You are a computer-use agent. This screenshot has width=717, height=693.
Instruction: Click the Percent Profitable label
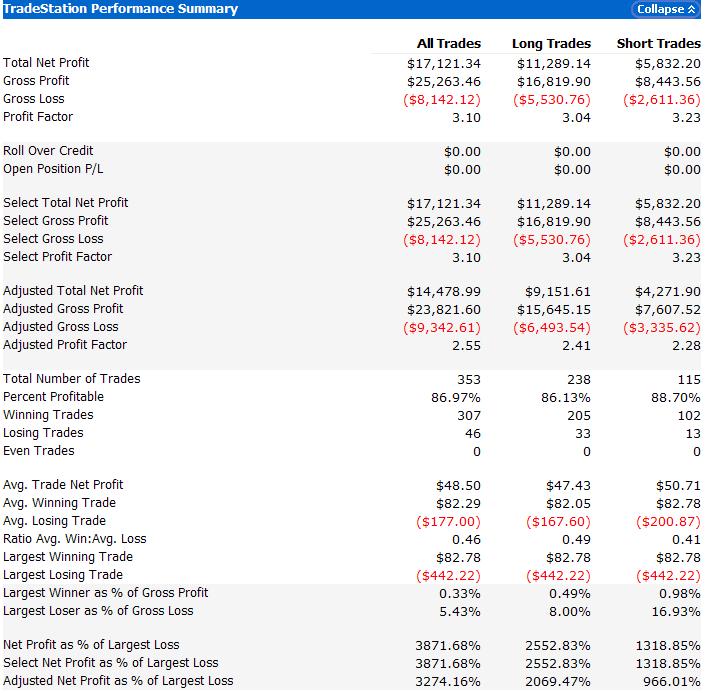54,397
